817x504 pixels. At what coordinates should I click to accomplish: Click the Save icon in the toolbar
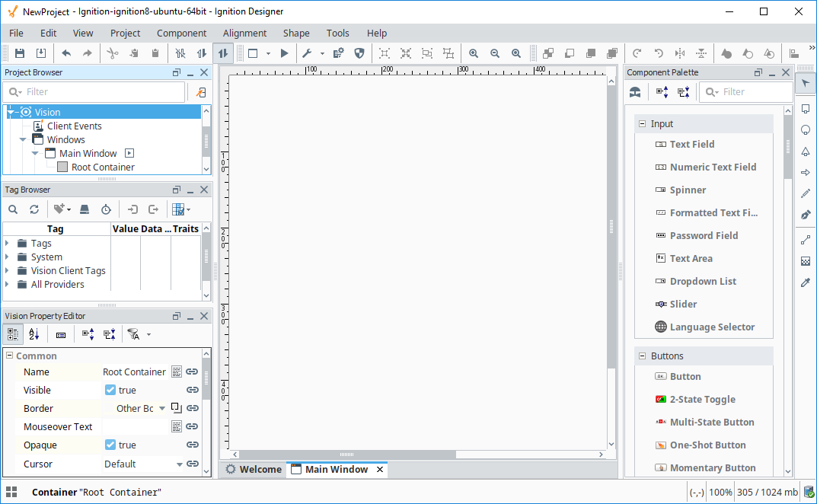pos(20,53)
